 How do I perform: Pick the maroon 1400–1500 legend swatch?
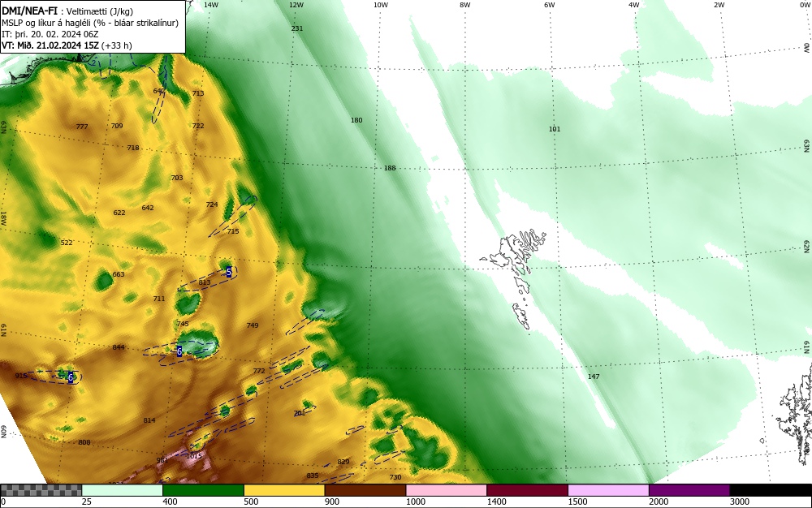click(x=527, y=490)
